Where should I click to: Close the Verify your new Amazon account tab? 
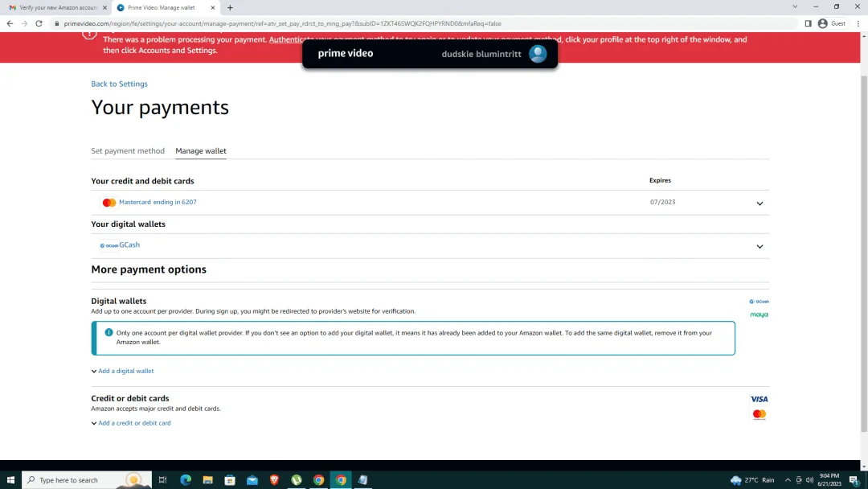104,8
